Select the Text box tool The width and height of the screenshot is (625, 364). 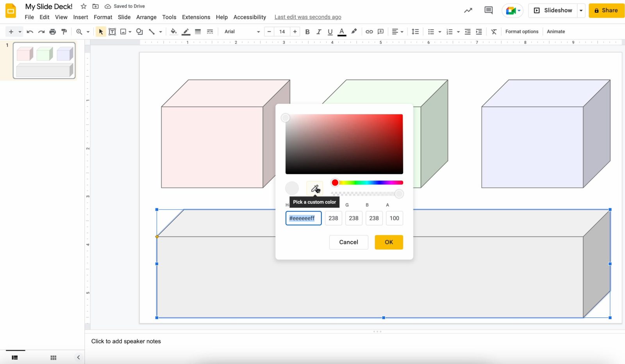[112, 32]
